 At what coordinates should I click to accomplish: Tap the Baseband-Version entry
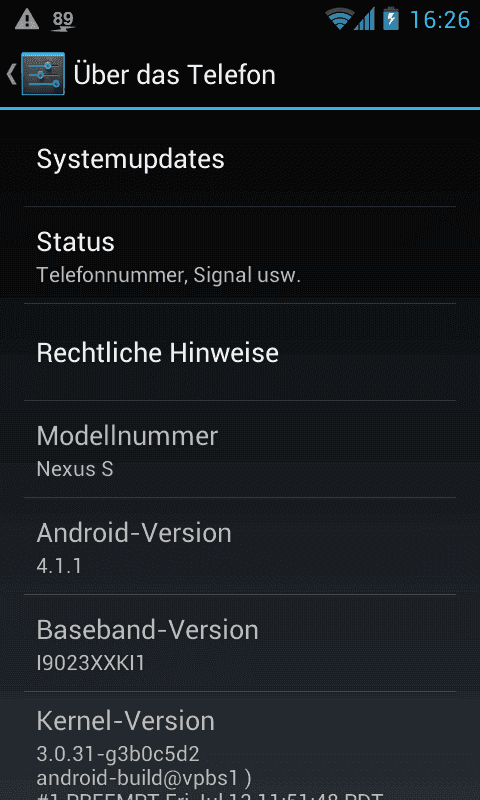[x=240, y=643]
